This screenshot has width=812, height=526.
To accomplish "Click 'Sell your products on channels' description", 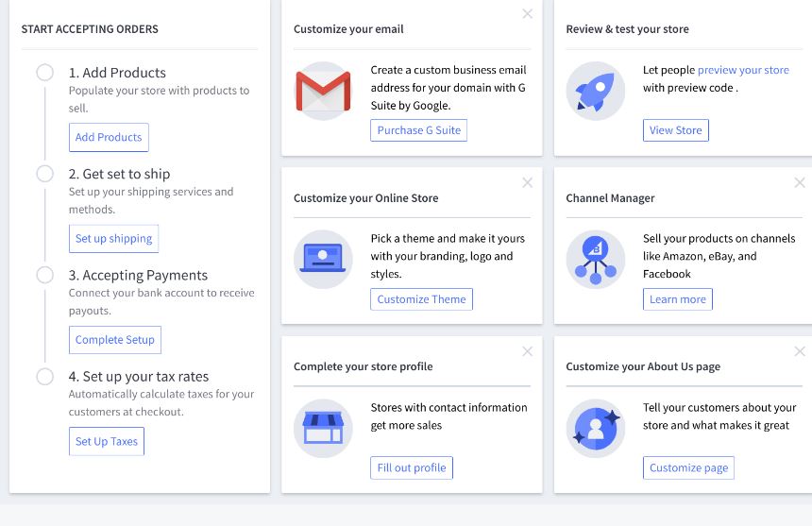I will tap(719, 256).
